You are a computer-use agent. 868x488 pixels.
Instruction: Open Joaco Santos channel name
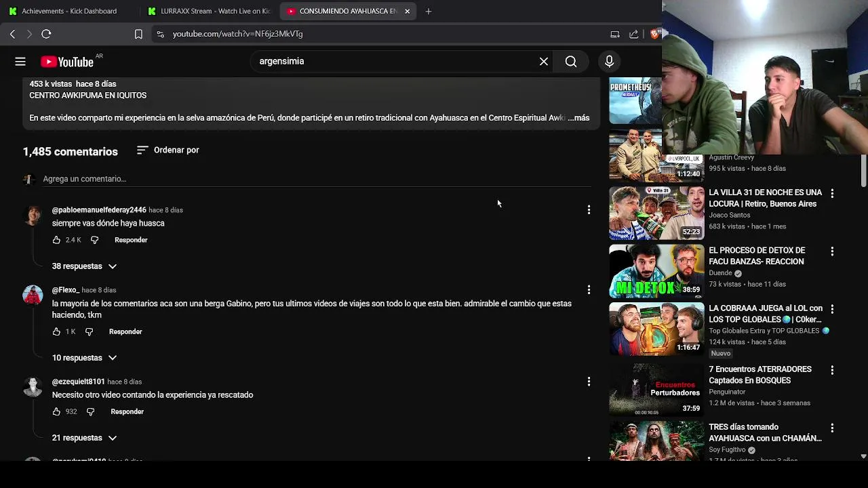tap(729, 215)
